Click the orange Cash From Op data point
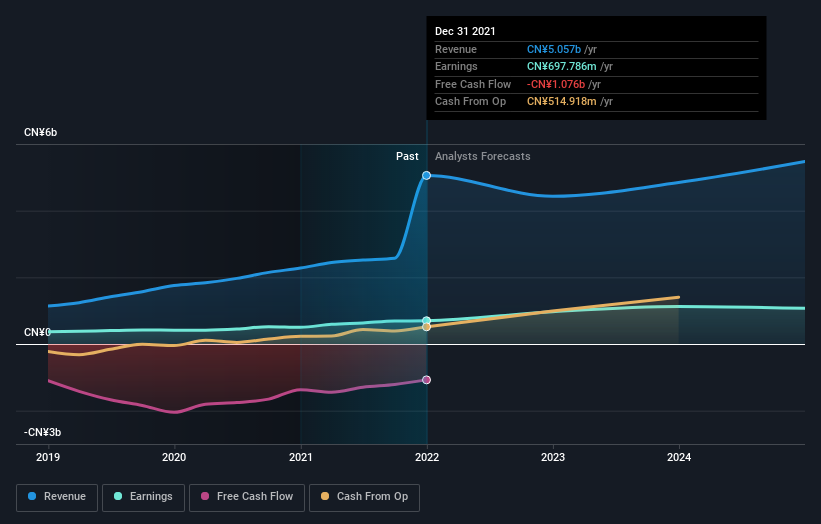The width and height of the screenshot is (821, 524). (427, 327)
